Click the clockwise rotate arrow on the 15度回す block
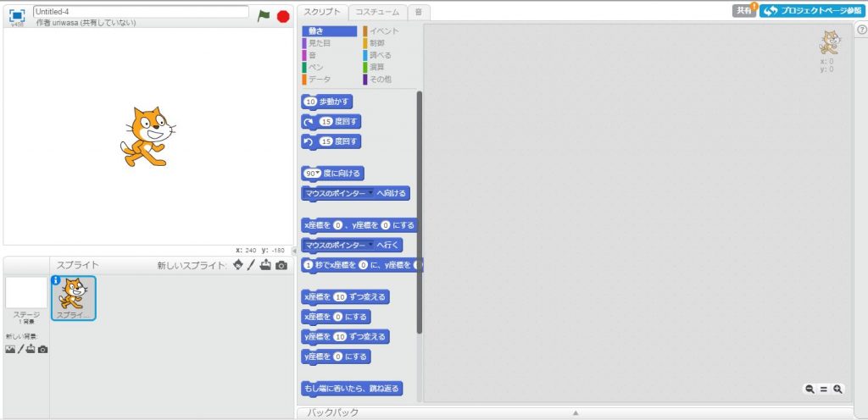The height and width of the screenshot is (420, 868). (309, 122)
